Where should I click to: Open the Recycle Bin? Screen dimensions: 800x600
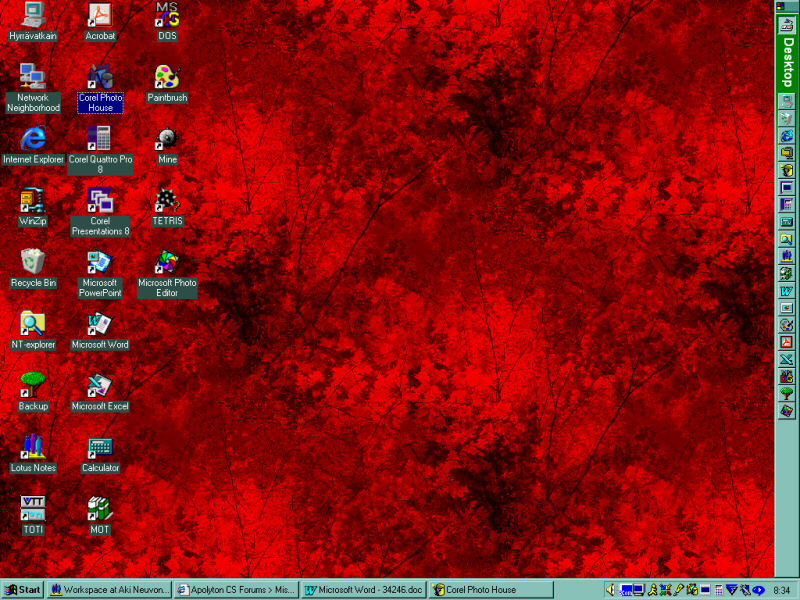(x=33, y=262)
